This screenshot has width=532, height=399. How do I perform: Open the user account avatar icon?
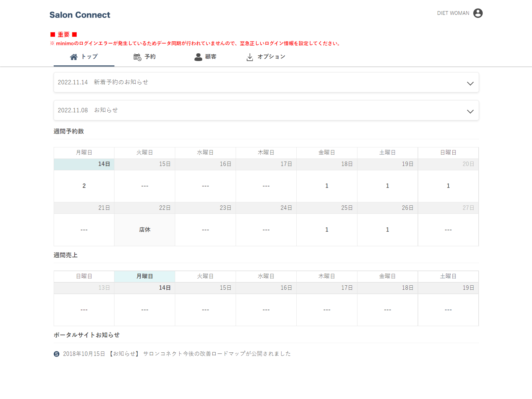pyautogui.click(x=478, y=13)
